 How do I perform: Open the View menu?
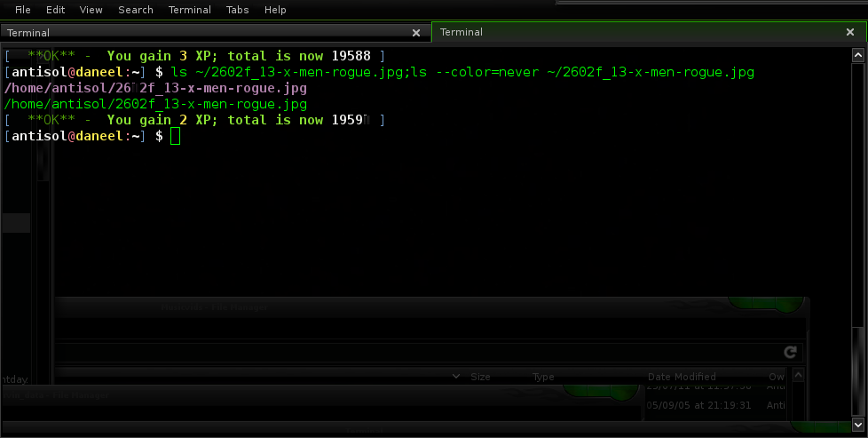(x=91, y=10)
